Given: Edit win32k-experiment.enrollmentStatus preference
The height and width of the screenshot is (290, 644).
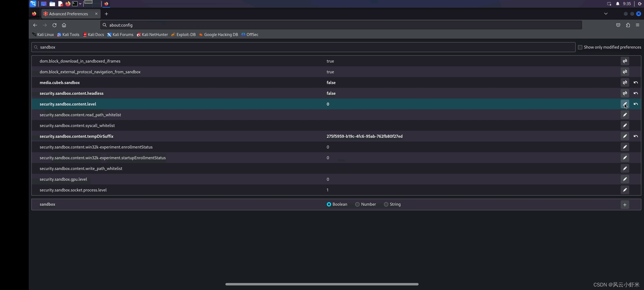Looking at the screenshot, I should pos(625,147).
